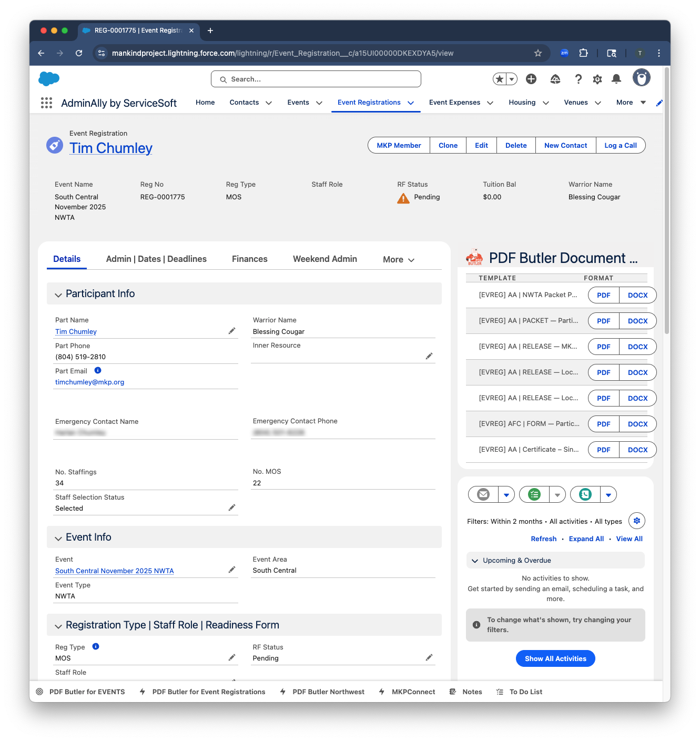
Task: Open the Notes utility bar item
Action: point(466,692)
